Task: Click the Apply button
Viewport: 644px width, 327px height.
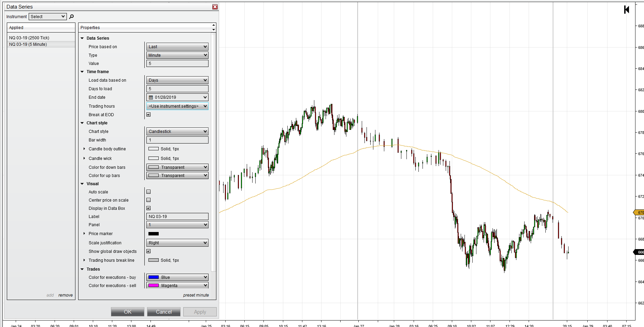Action: click(200, 312)
